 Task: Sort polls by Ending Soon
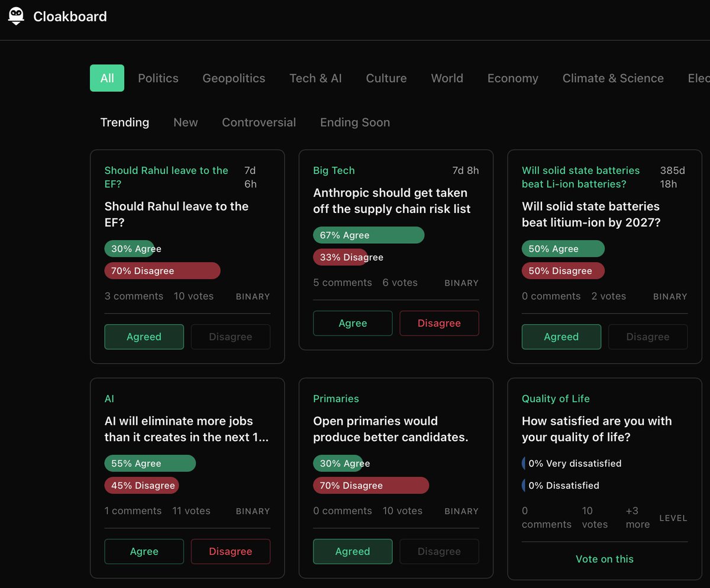355,122
